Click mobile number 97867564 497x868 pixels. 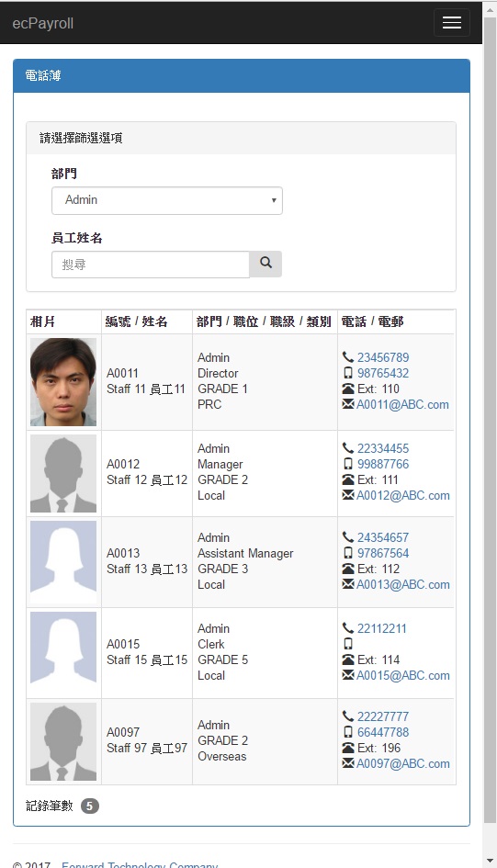(x=383, y=553)
